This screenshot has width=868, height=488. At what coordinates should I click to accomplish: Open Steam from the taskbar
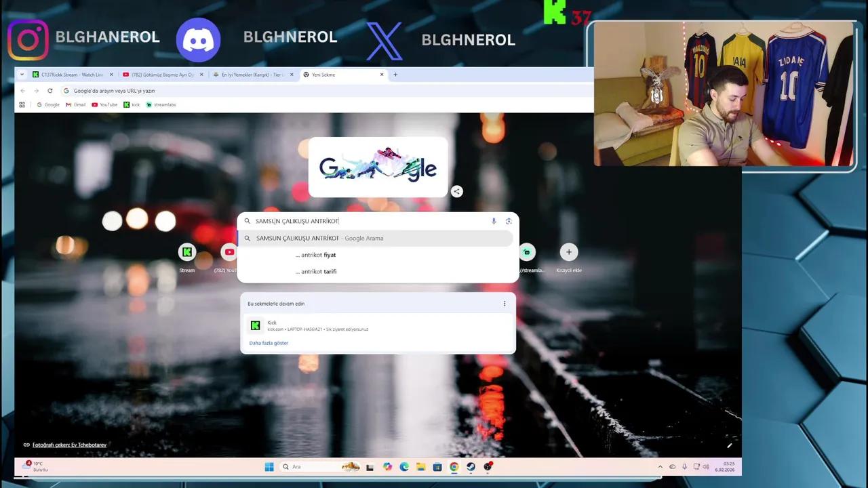(471, 467)
